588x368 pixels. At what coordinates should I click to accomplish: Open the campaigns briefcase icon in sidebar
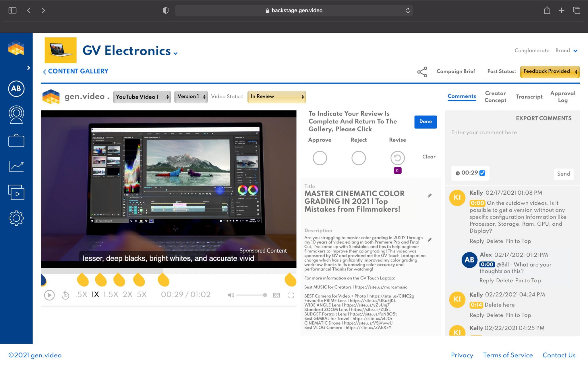[16, 141]
